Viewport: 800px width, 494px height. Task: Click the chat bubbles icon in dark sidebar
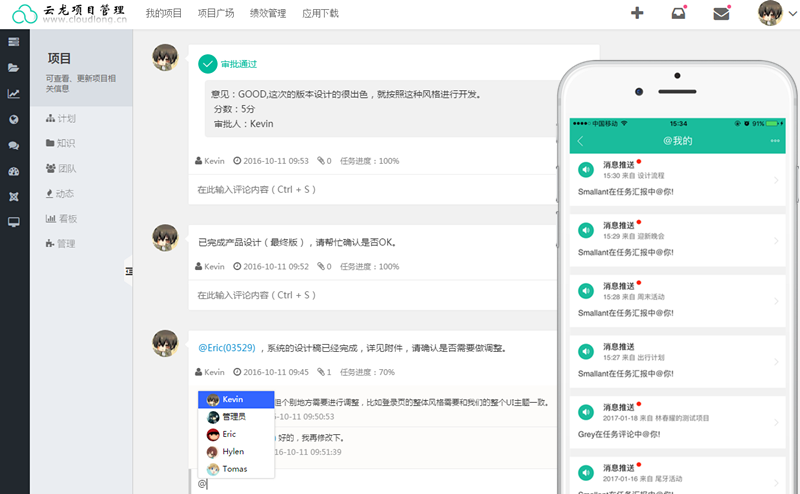tap(14, 145)
